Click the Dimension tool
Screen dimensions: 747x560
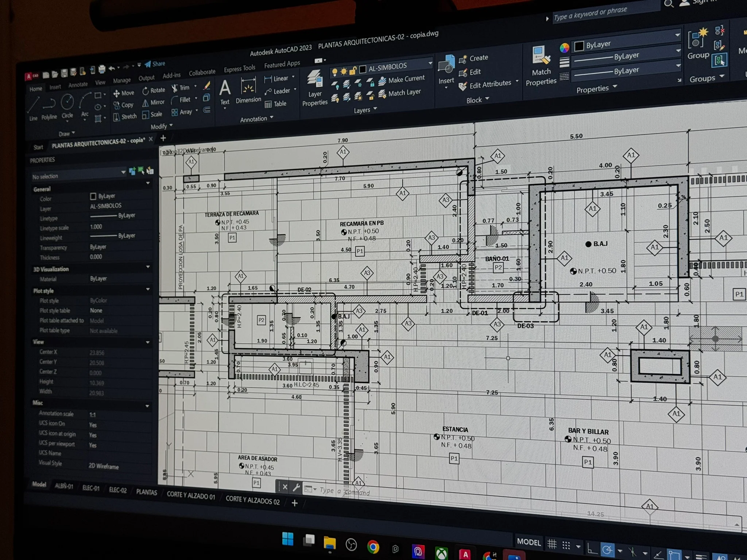pyautogui.click(x=248, y=90)
